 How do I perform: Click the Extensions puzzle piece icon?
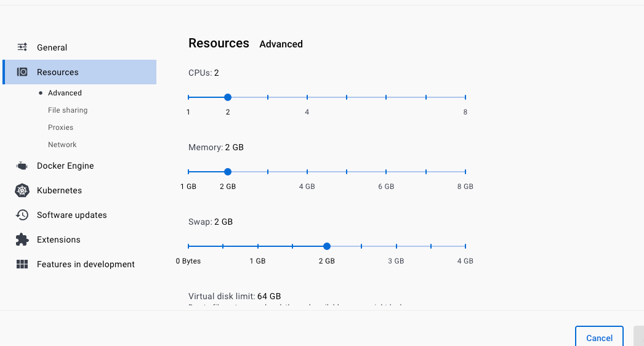[22, 239]
